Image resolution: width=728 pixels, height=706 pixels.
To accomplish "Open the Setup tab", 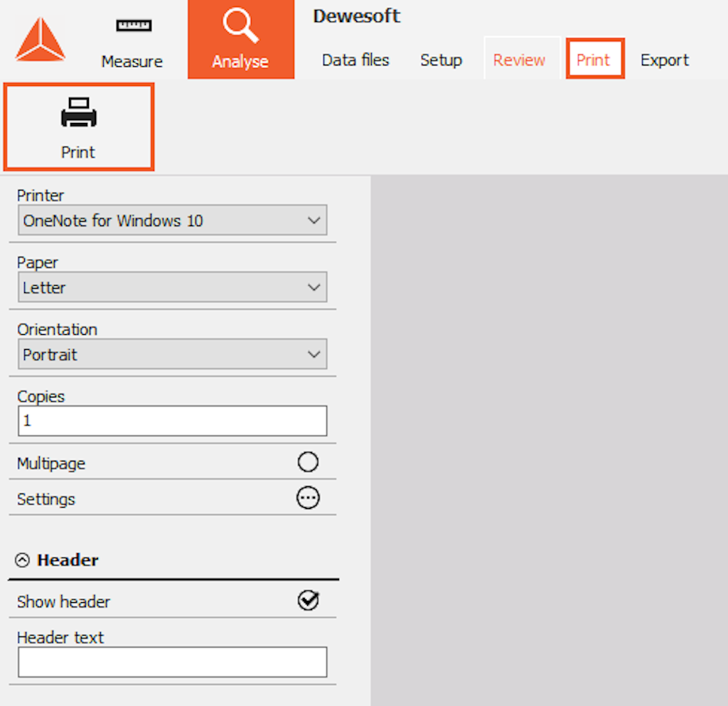I will [x=441, y=60].
